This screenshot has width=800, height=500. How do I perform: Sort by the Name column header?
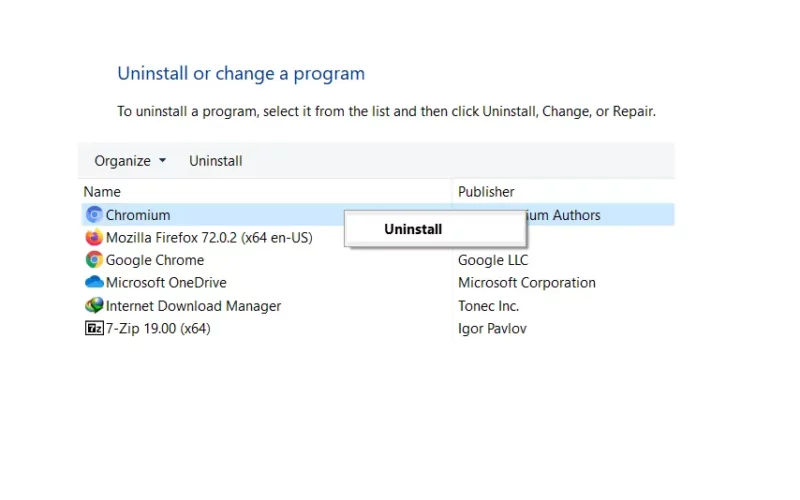point(102,192)
